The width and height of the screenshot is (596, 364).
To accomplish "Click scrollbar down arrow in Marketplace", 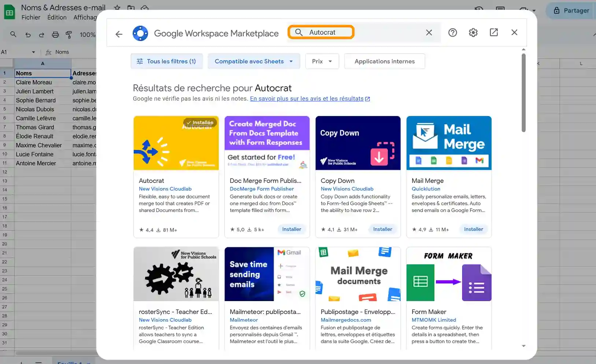I will [x=523, y=346].
